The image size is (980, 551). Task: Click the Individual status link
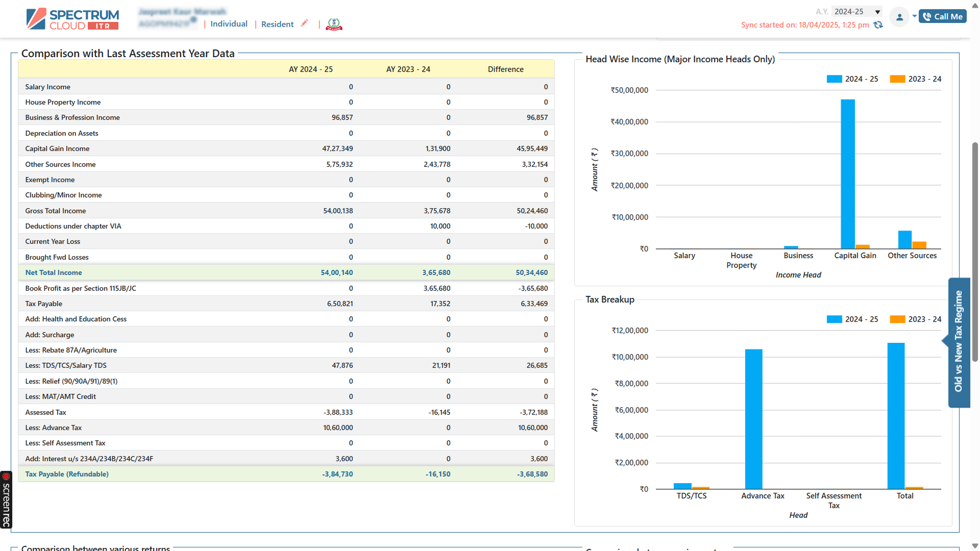pos(229,24)
